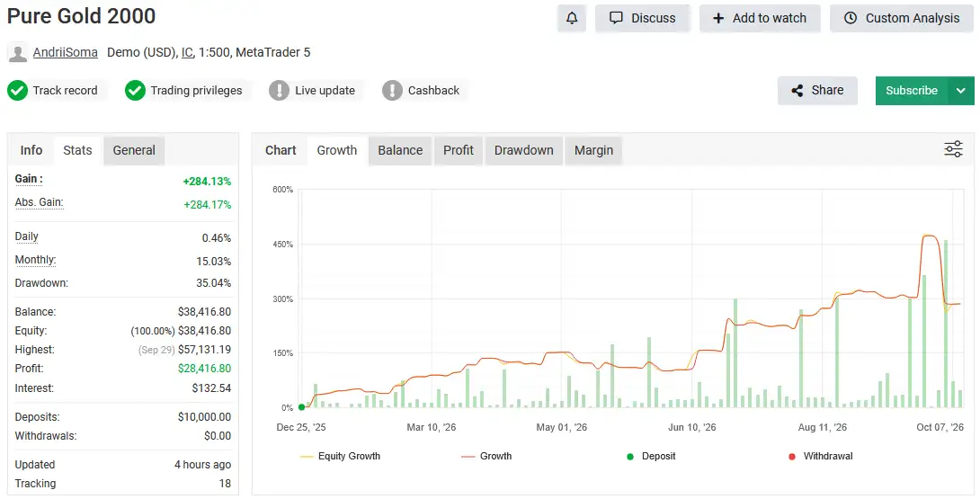Click the Tracking count 18

(x=225, y=484)
